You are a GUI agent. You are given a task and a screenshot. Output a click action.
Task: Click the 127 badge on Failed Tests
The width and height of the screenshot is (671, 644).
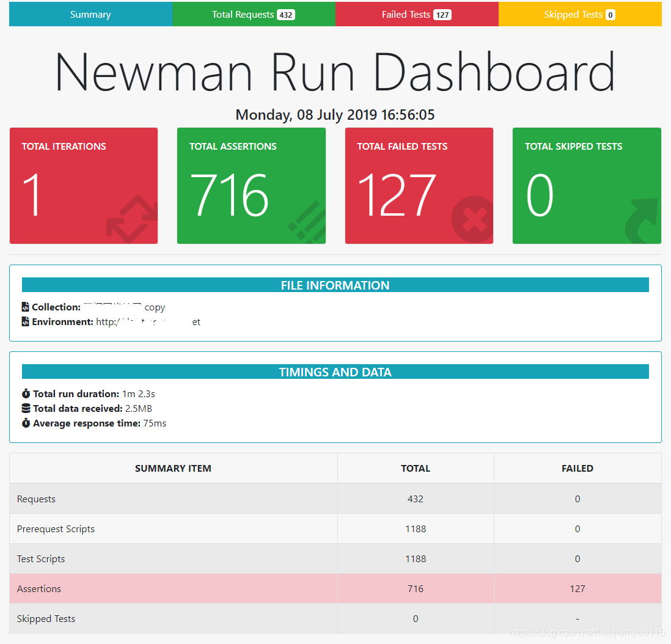[442, 15]
